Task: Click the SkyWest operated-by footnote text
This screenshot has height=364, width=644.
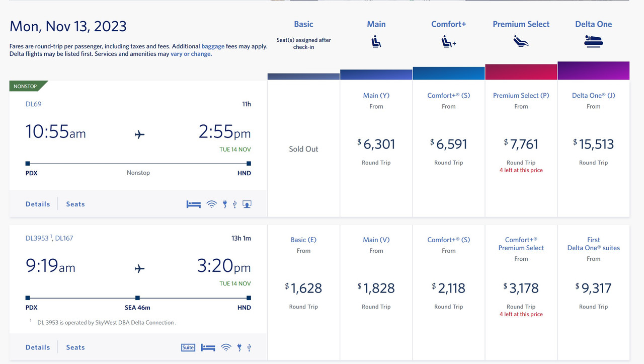Action: coord(107,322)
